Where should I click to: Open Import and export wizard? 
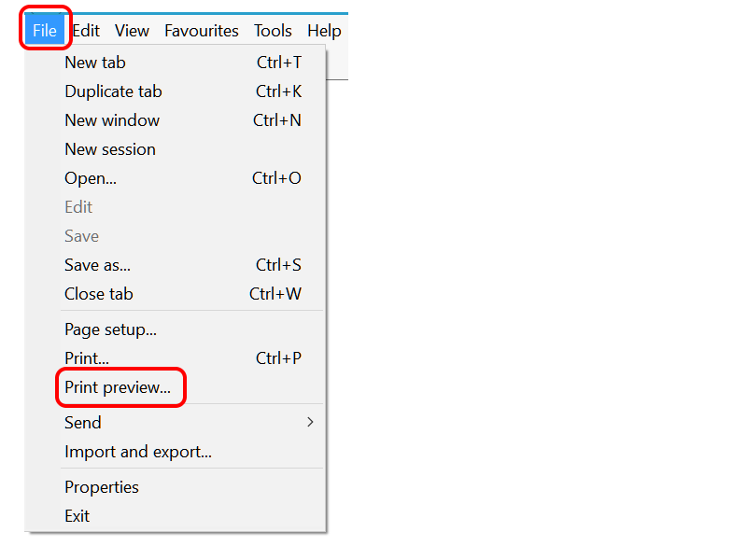pyautogui.click(x=138, y=451)
